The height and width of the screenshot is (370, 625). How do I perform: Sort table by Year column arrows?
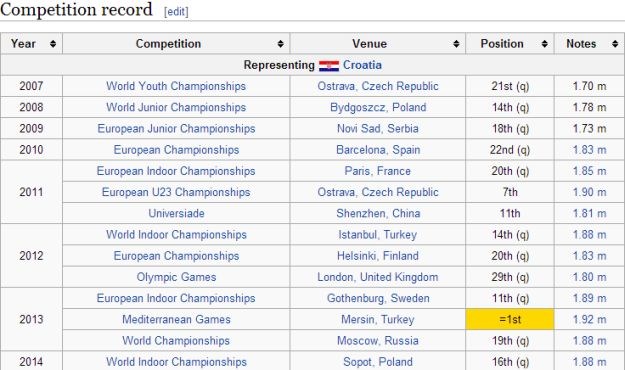pos(53,44)
